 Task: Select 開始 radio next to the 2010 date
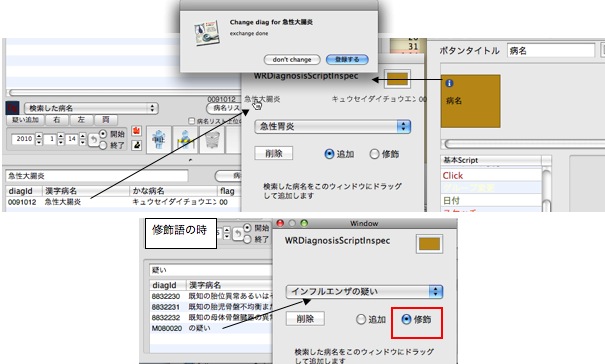point(103,134)
